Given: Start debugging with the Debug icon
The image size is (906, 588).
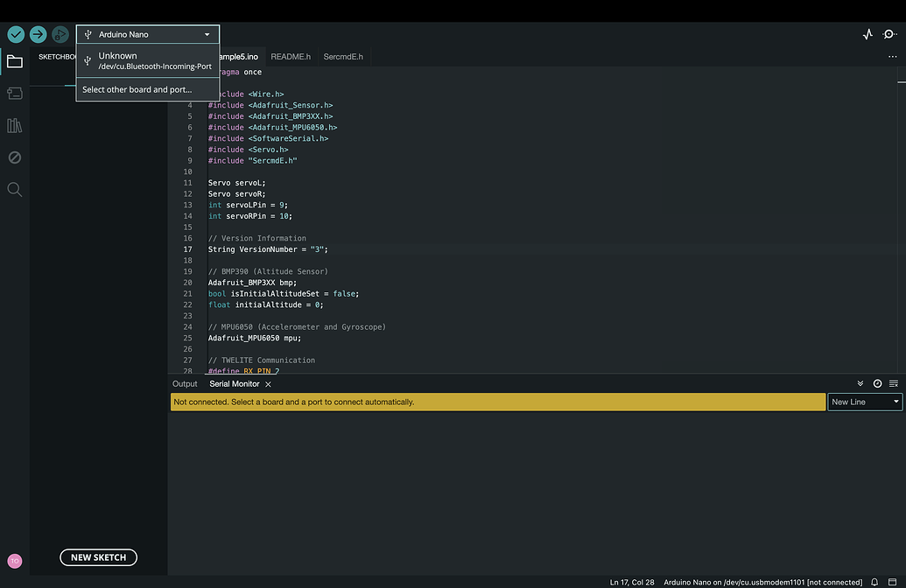Looking at the screenshot, I should [60, 34].
